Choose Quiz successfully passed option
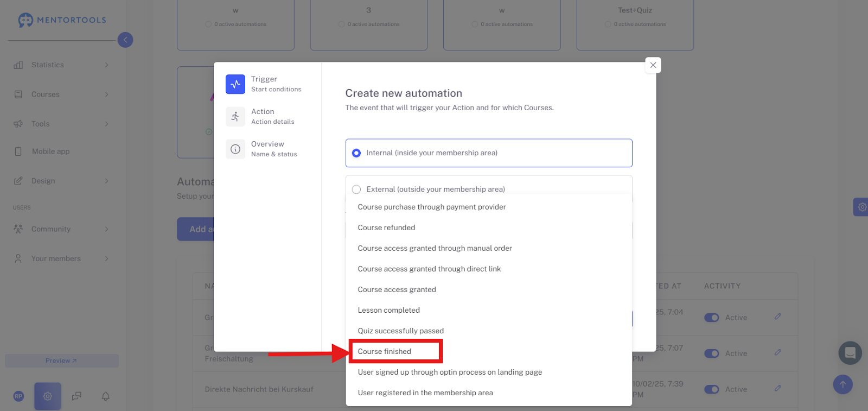Viewport: 868px width, 411px height. tap(489, 331)
